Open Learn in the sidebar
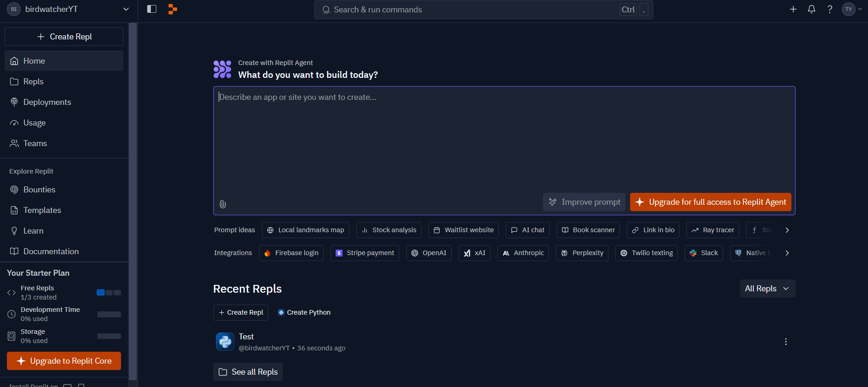Screen dimensions: 868x387 coord(64,231)
